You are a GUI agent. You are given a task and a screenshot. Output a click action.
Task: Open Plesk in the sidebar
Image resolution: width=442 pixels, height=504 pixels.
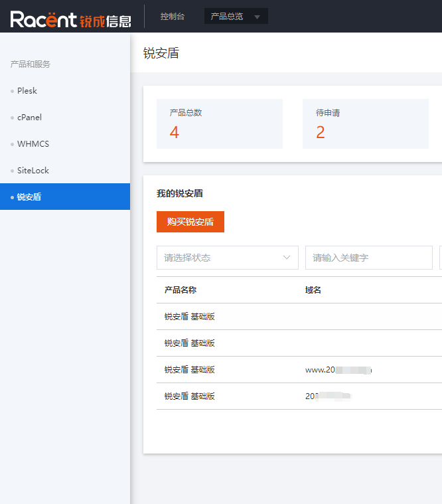pos(27,91)
